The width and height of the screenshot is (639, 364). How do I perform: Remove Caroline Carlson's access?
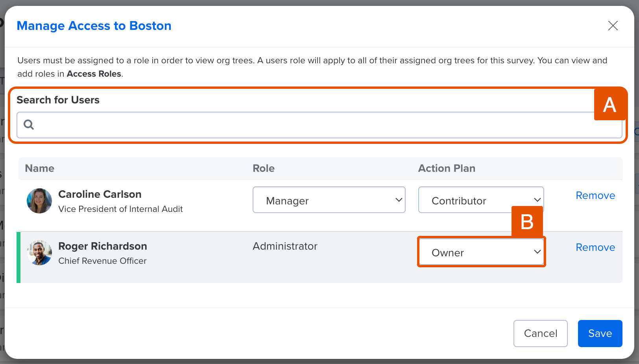coord(595,195)
